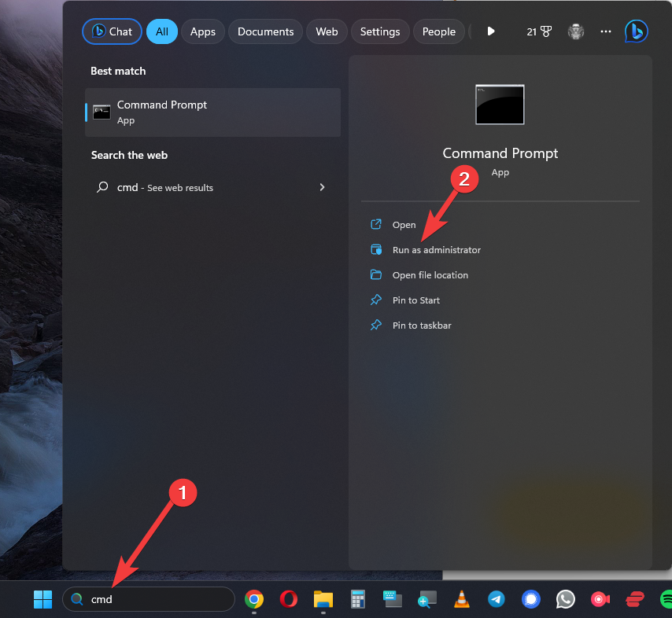Launch Opera browser from the taskbar
672x618 pixels.
(x=288, y=600)
